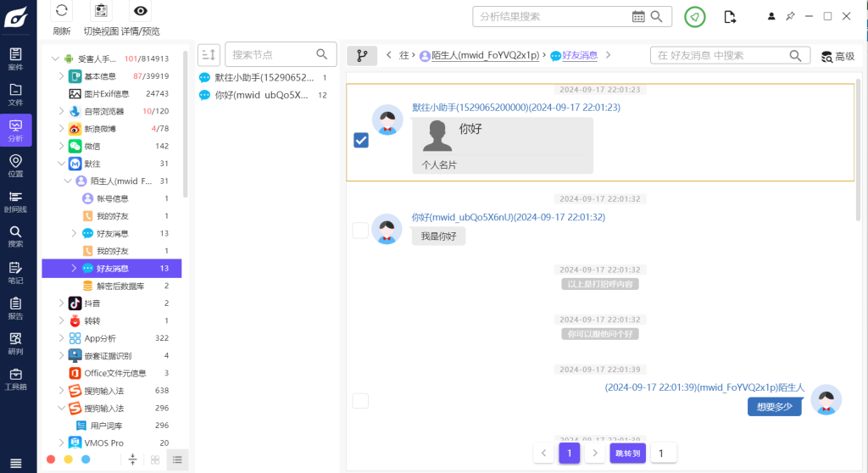This screenshot has width=868, height=473.
Task: Uncheck the 默往小助手 message checkbox
Action: coord(361,140)
